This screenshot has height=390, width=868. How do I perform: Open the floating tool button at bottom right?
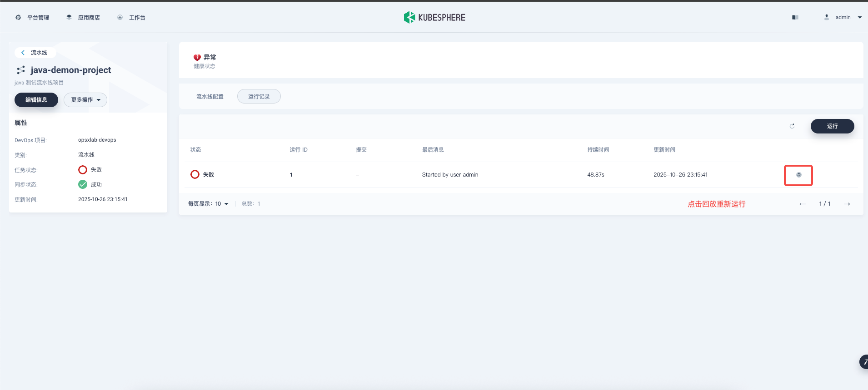863,362
